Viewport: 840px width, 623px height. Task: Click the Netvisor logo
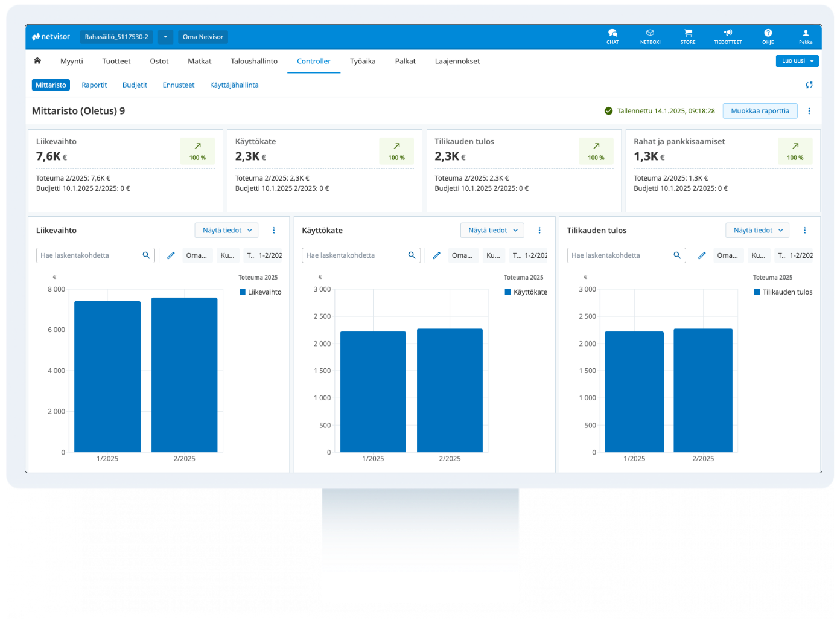(x=51, y=37)
